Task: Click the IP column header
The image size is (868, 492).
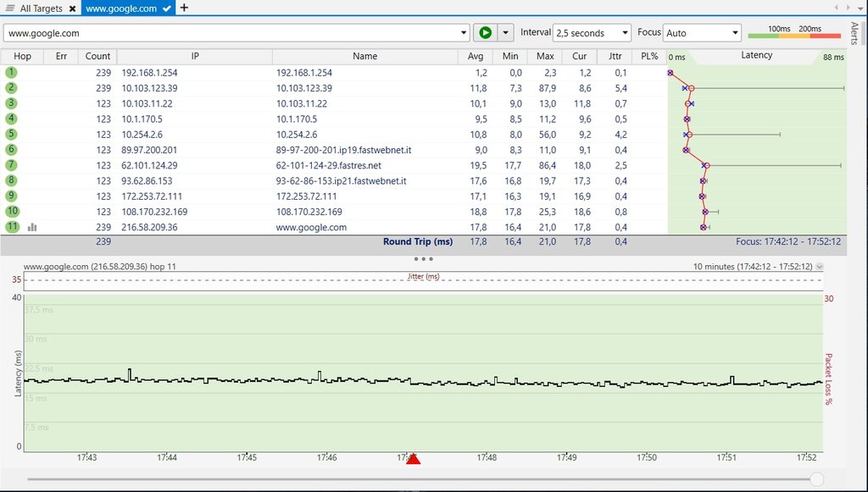Action: pyautogui.click(x=195, y=57)
